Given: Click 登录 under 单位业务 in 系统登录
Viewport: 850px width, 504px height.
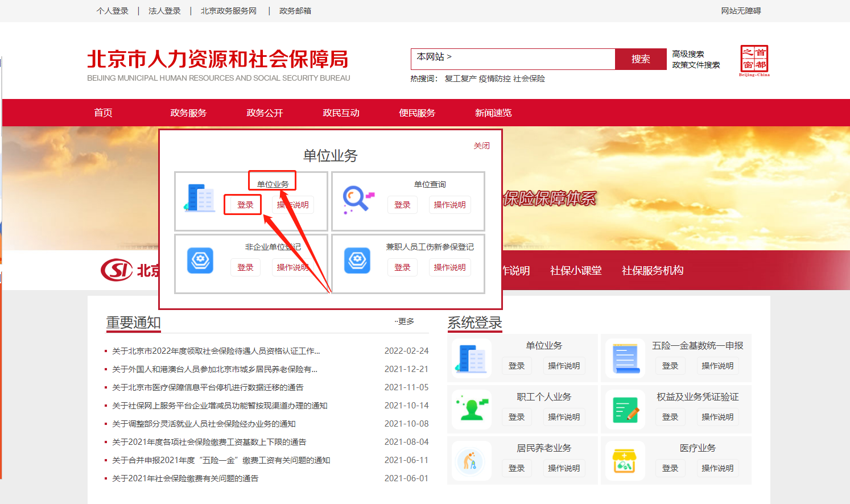Looking at the screenshot, I should point(517,366).
